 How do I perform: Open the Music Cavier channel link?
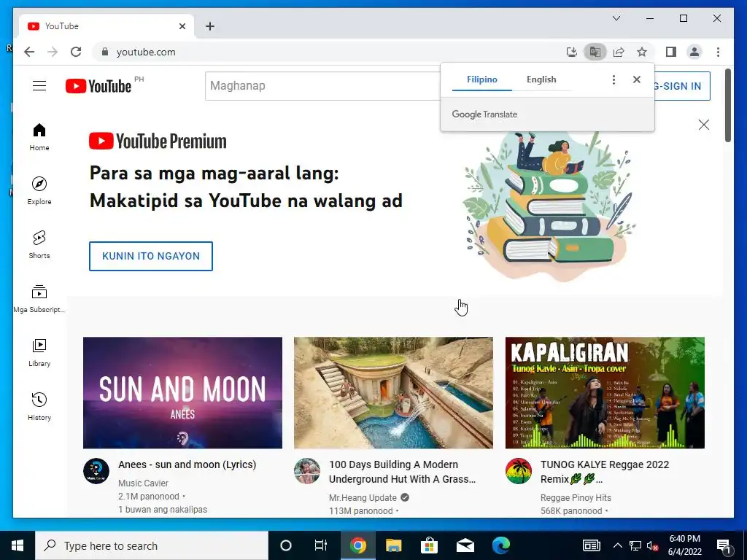pyautogui.click(x=143, y=483)
